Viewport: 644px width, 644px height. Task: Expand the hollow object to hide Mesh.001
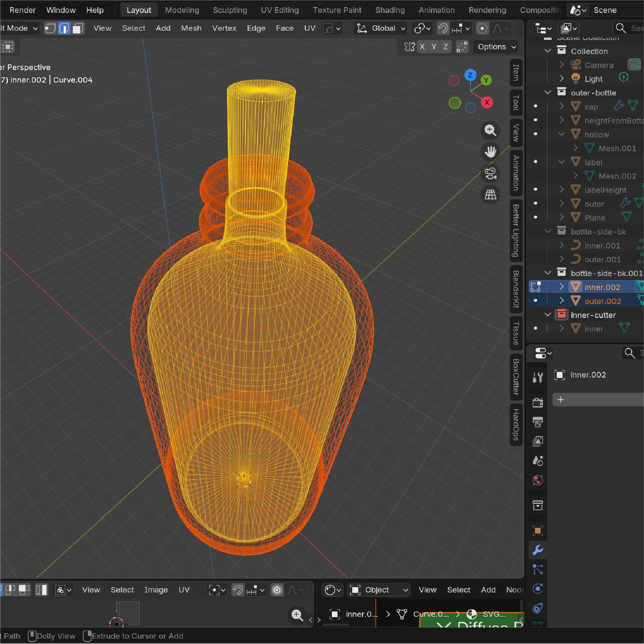coord(561,134)
